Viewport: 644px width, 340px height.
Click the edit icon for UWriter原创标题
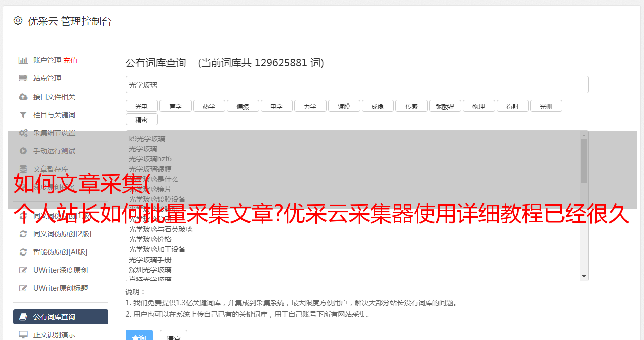point(23,288)
